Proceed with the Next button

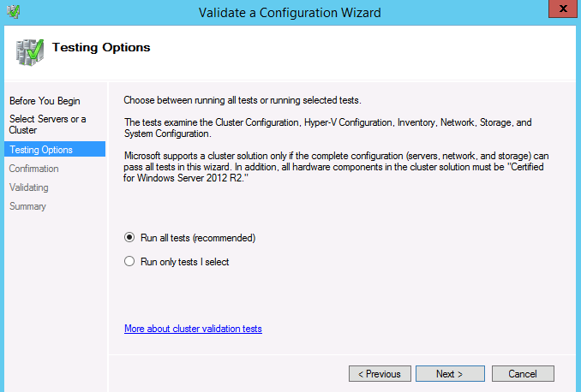(450, 374)
